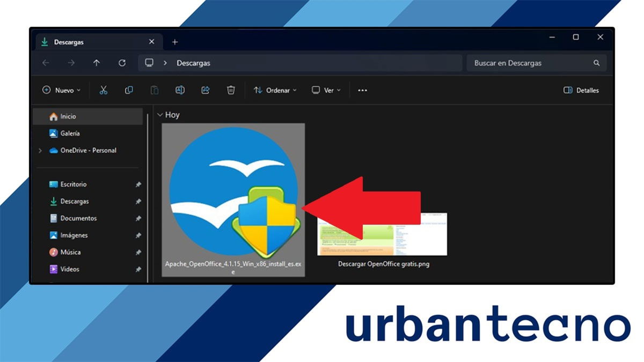Open the Ordenar dropdown
This screenshot has height=362, width=644.
tap(274, 90)
